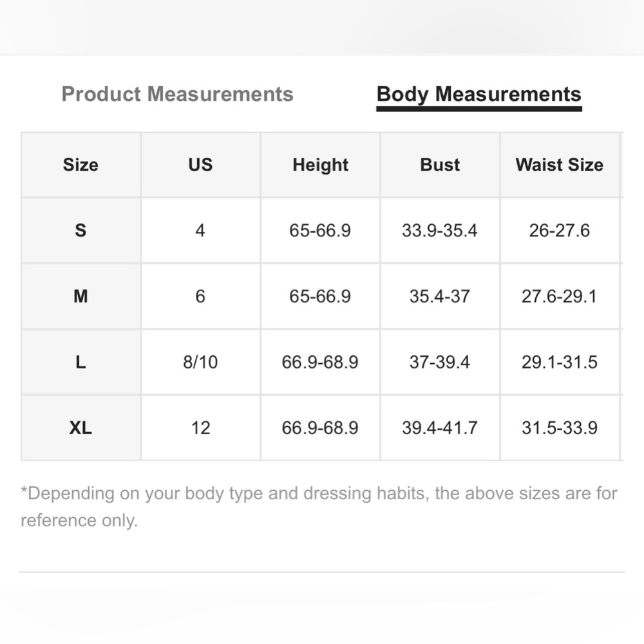Click the bust value 33.9-35.4
Viewport: 644px width, 644px height.
coord(440,231)
